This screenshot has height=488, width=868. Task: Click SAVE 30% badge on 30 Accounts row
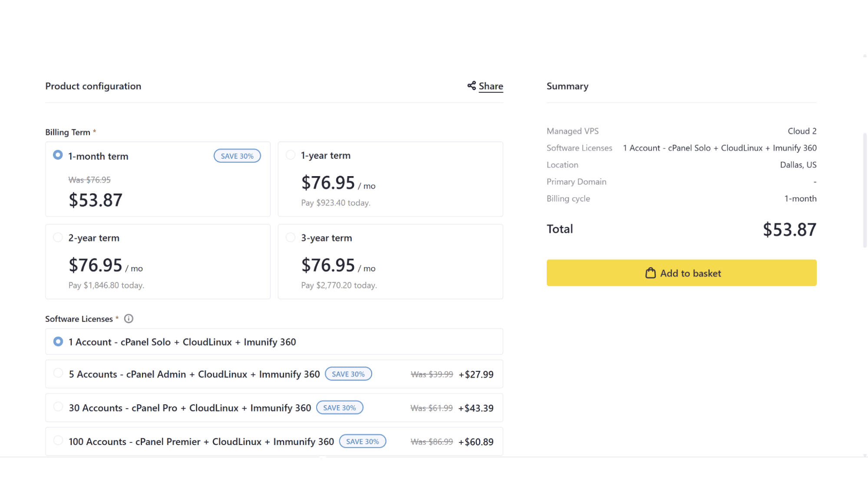coord(340,408)
